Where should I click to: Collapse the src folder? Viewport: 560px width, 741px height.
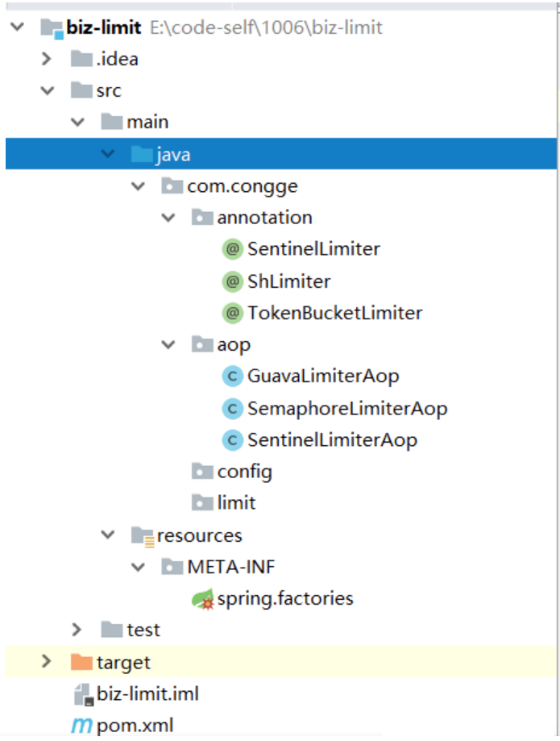click(48, 90)
